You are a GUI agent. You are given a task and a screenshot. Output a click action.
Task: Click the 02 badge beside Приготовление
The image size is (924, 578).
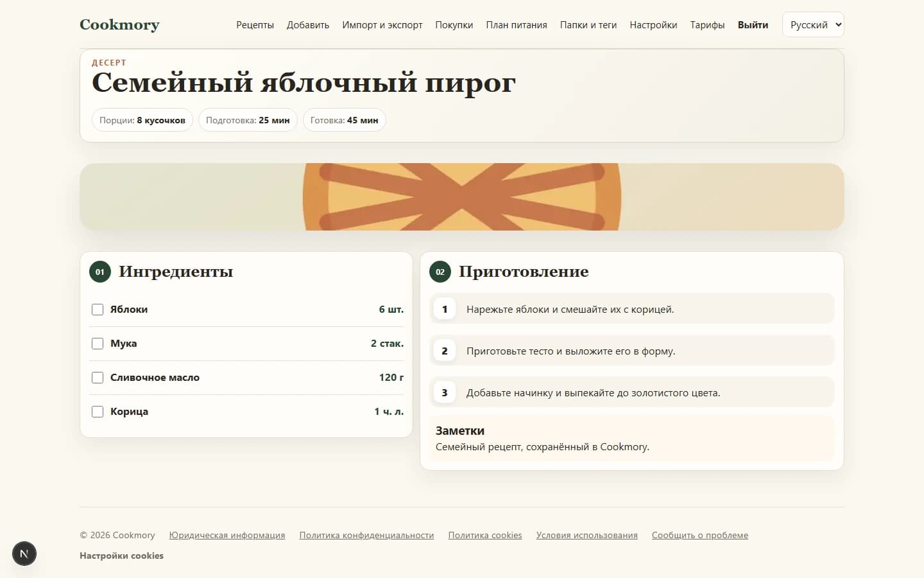coord(440,272)
